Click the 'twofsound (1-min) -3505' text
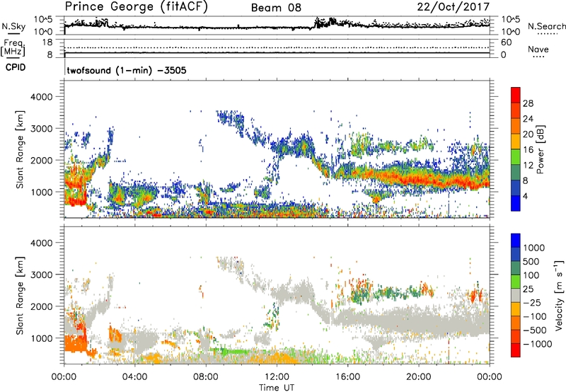The image size is (566, 392). [127, 70]
